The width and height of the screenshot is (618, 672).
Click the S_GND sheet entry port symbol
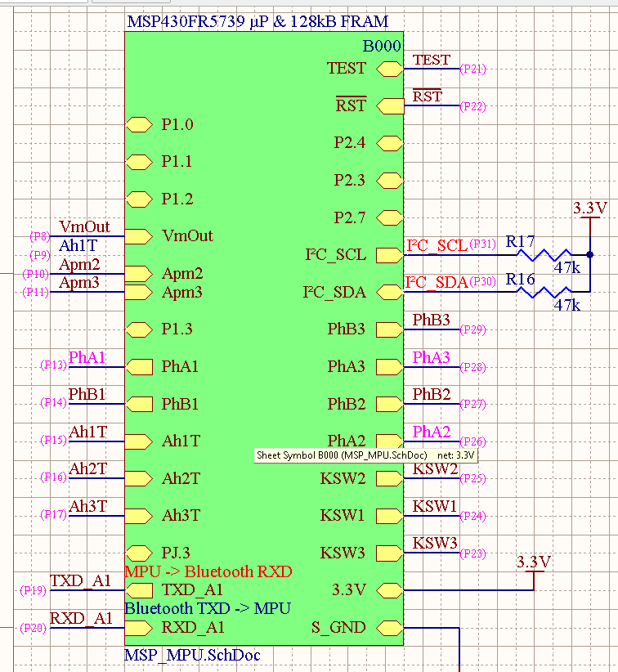click(390, 627)
